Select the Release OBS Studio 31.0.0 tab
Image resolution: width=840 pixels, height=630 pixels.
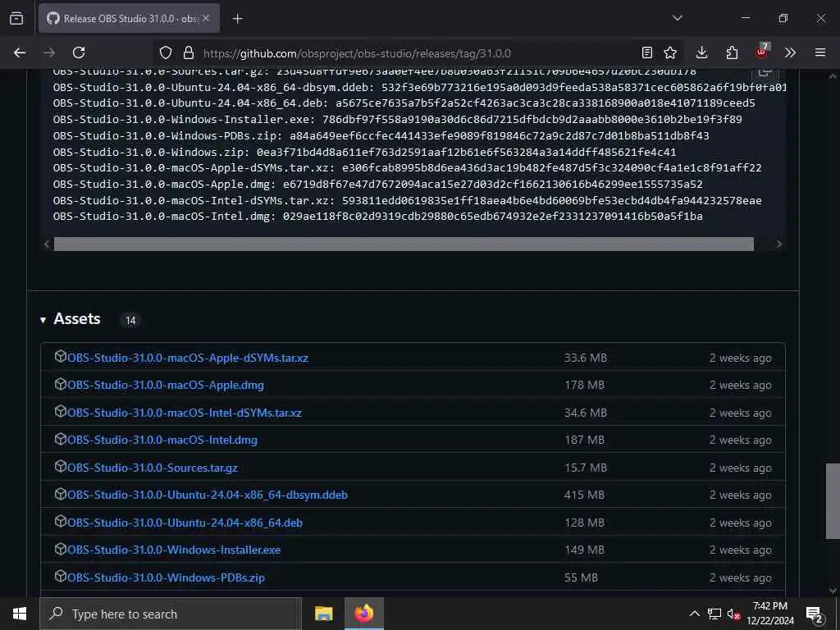[129, 18]
